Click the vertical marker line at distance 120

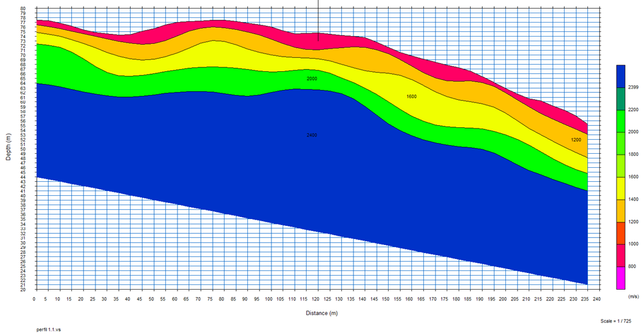click(x=318, y=21)
